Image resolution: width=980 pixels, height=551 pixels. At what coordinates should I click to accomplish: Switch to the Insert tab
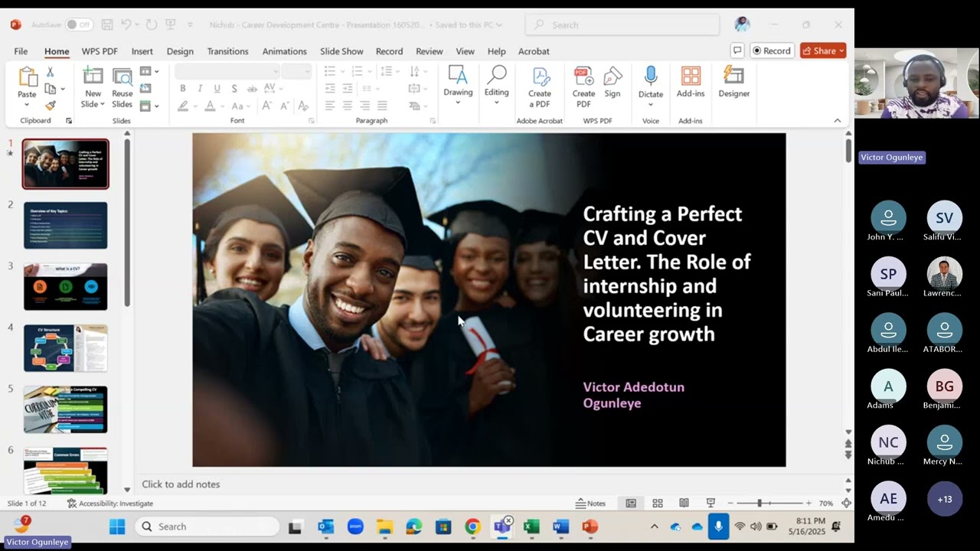142,51
